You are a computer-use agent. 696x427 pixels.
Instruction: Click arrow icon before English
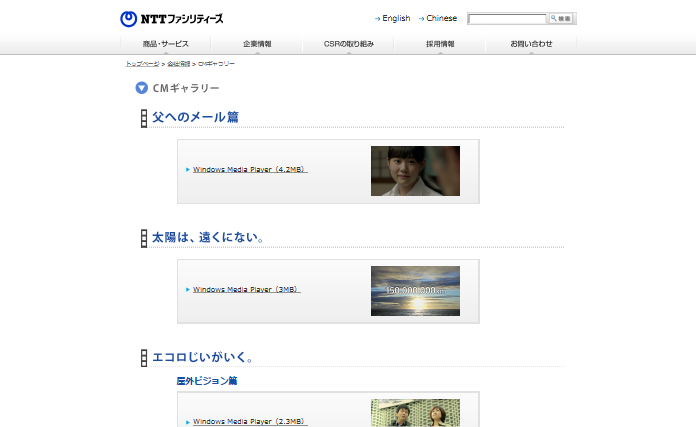pyautogui.click(x=377, y=19)
